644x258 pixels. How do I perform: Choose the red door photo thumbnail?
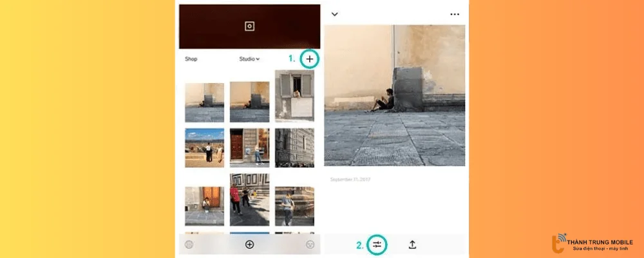pos(249,148)
